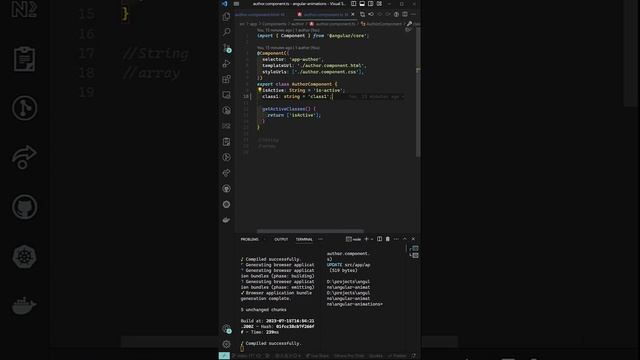Open the Accounts menu icon
This screenshot has width=640, height=360.
click(x=227, y=329)
